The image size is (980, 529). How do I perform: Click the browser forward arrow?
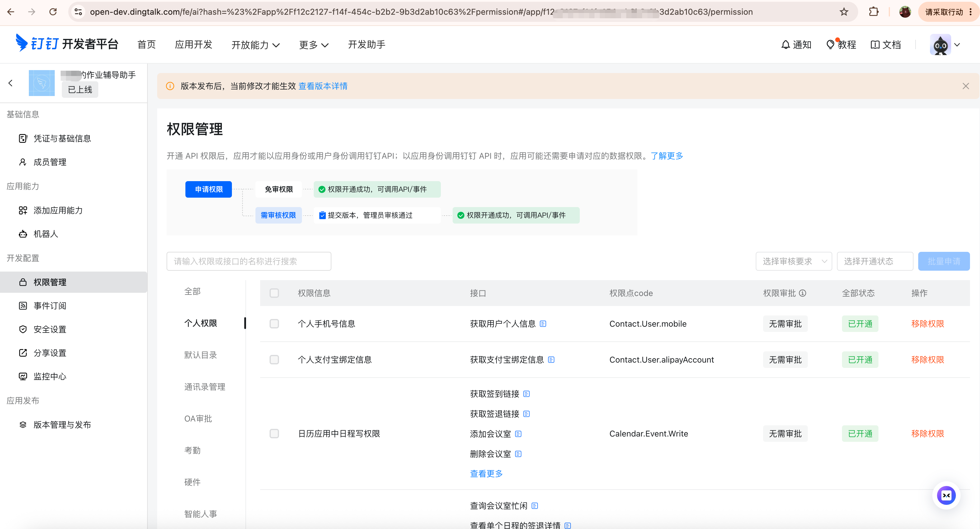31,12
